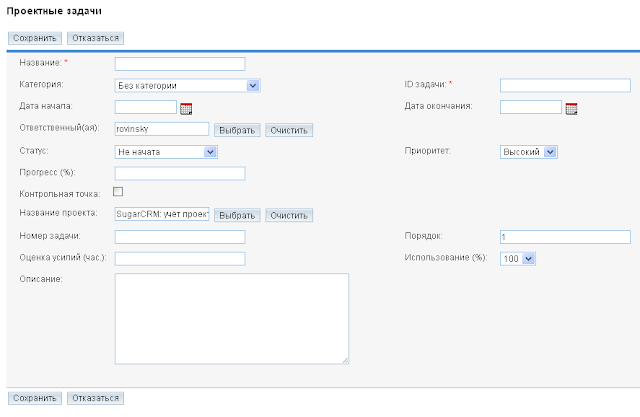The image size is (640, 417).
Task: Click into the Описание text area
Action: point(232,318)
